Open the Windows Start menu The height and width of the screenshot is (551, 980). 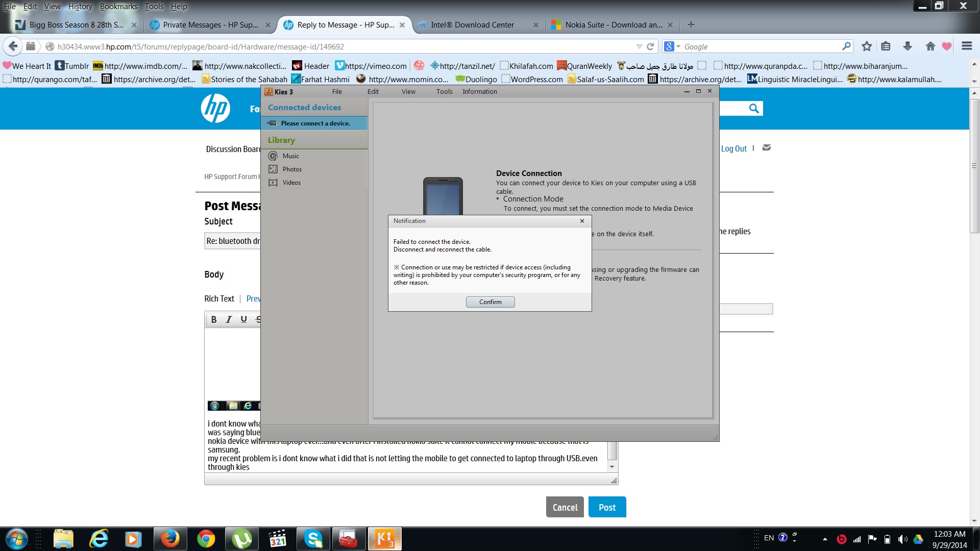coord(17,539)
